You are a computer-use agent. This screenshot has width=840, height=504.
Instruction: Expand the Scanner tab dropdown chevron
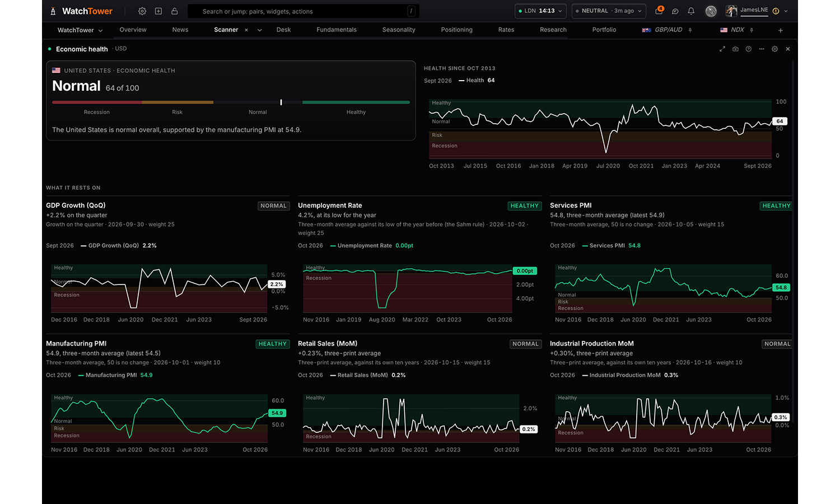[260, 30]
